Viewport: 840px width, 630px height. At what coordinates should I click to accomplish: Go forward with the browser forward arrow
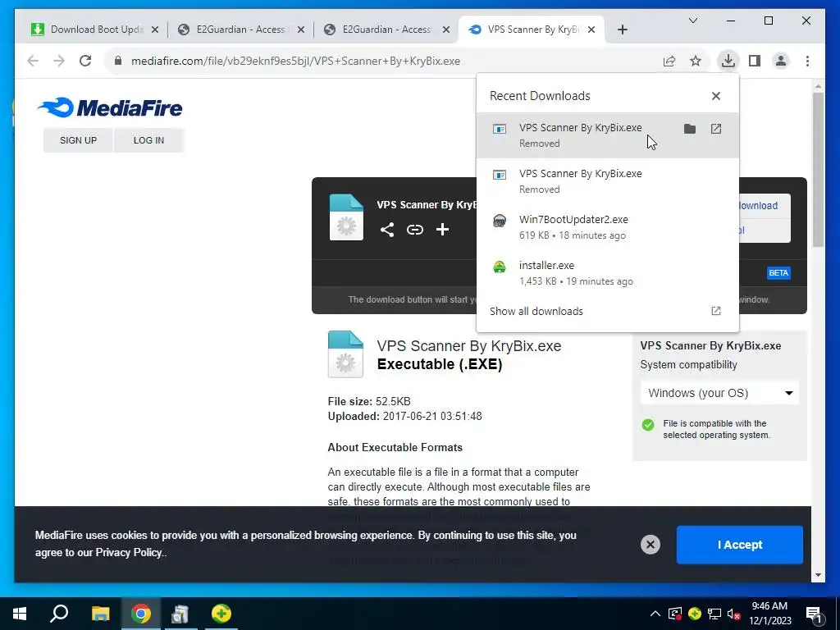59,61
